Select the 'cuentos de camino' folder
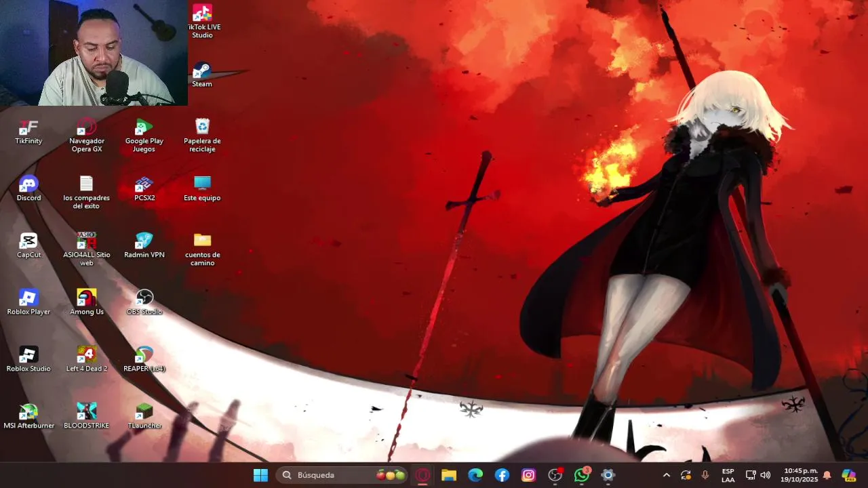 [202, 249]
